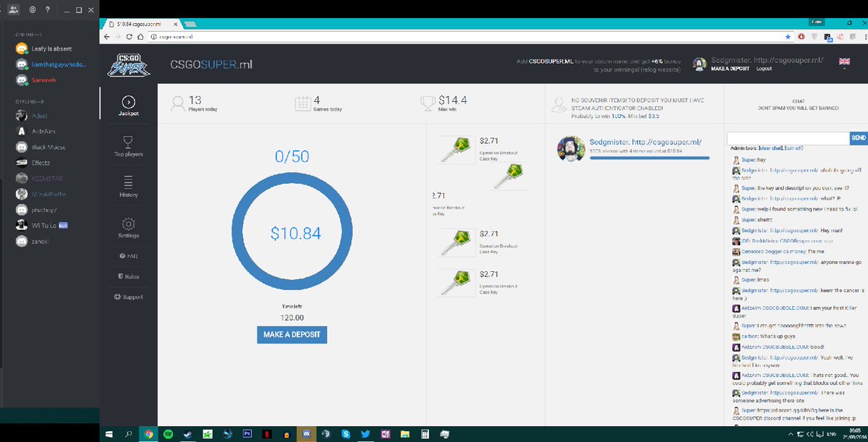Open Discord member list icon
868x442 pixels.
[x=14, y=11]
